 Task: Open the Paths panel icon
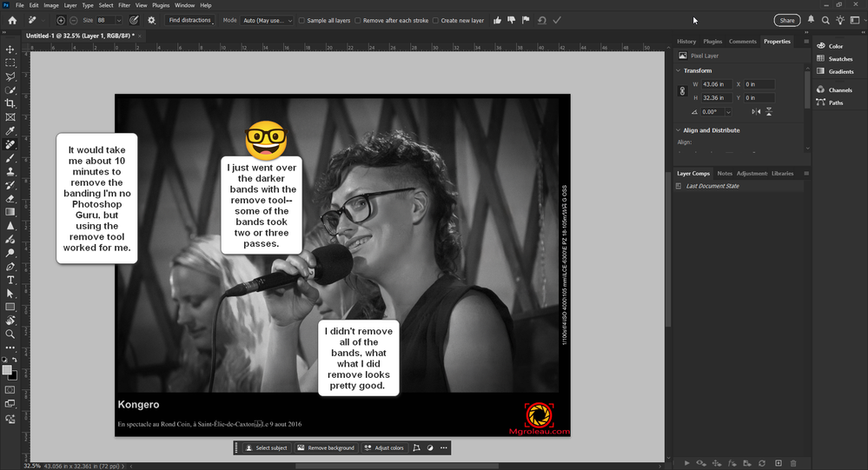821,103
